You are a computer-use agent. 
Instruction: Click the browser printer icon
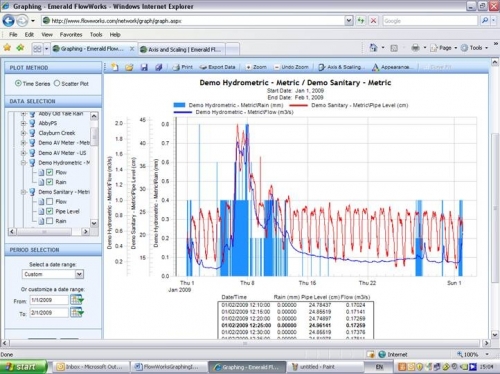tap(415, 48)
